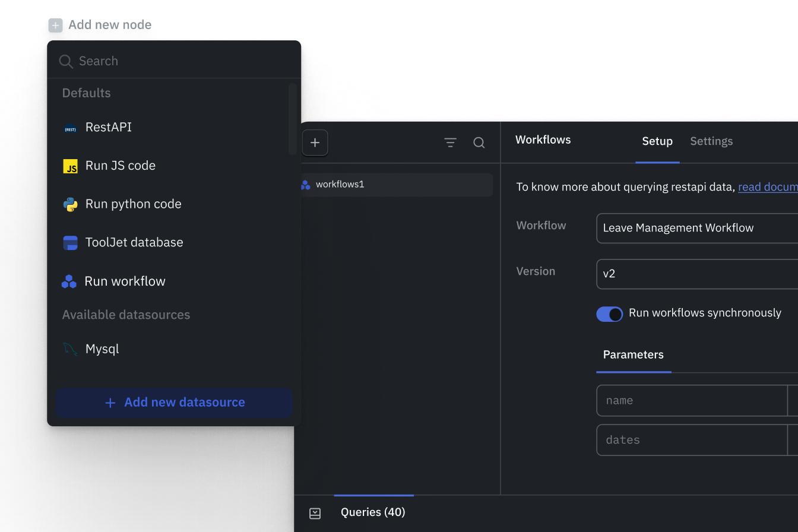Viewport: 798px width, 532px height.
Task: Click the node list scrollbar
Action: [292, 119]
